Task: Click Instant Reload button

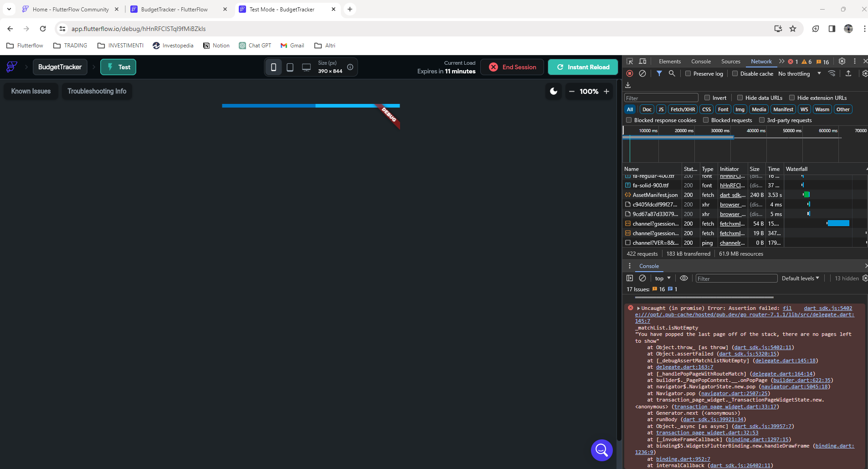Action: 583,67
